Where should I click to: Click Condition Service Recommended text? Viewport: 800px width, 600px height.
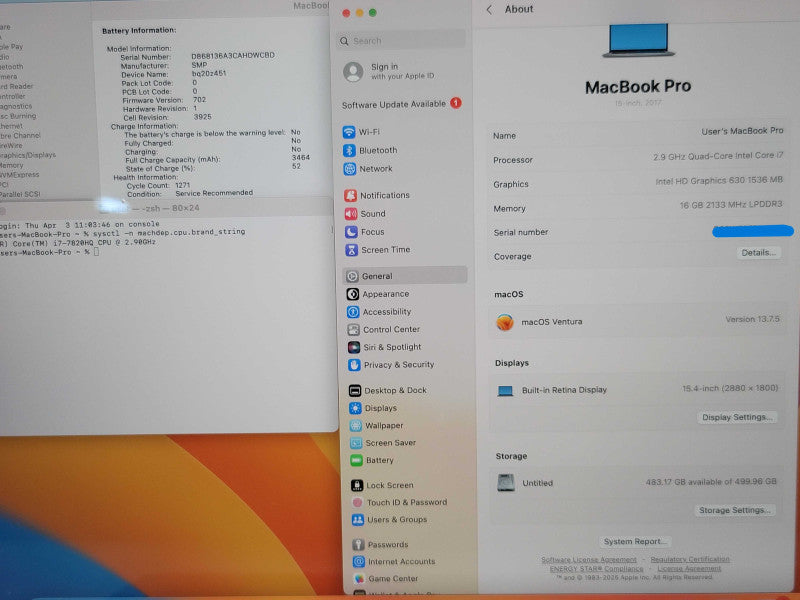click(214, 193)
